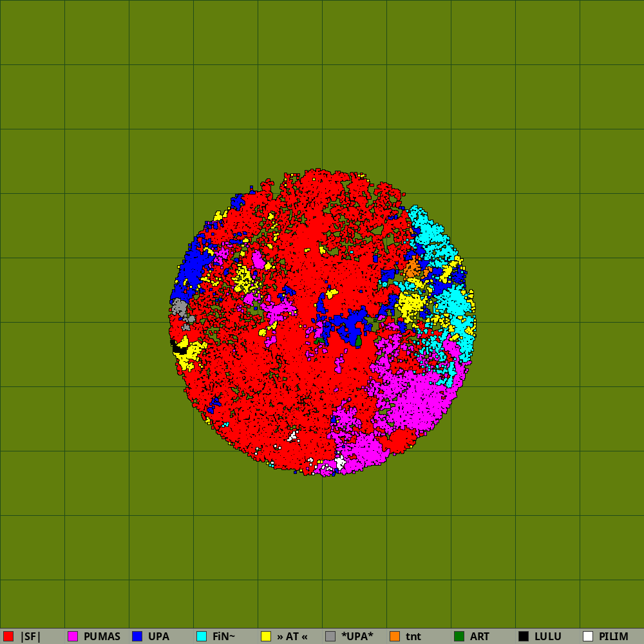Click the gray *UPA* legend swatch

[x=330, y=636]
